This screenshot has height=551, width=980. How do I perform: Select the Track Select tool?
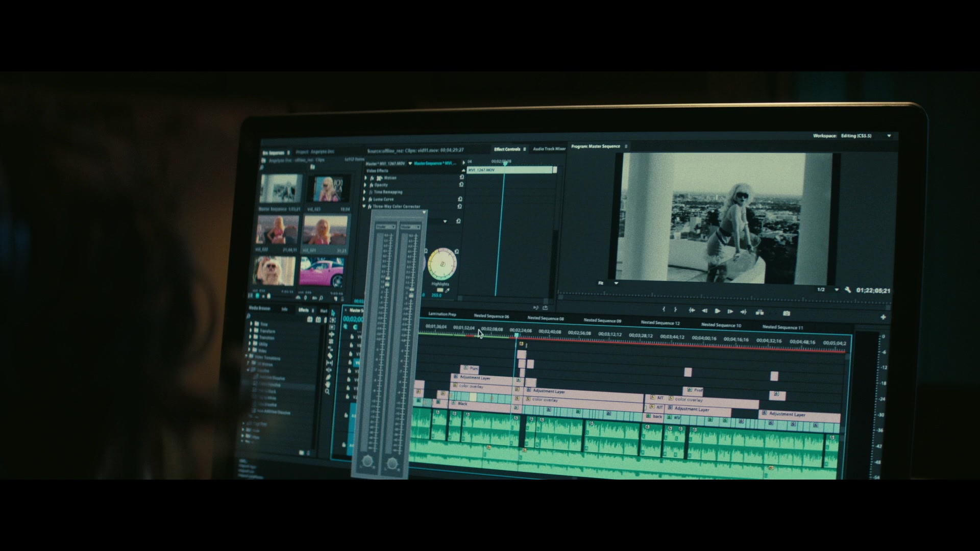coord(332,320)
